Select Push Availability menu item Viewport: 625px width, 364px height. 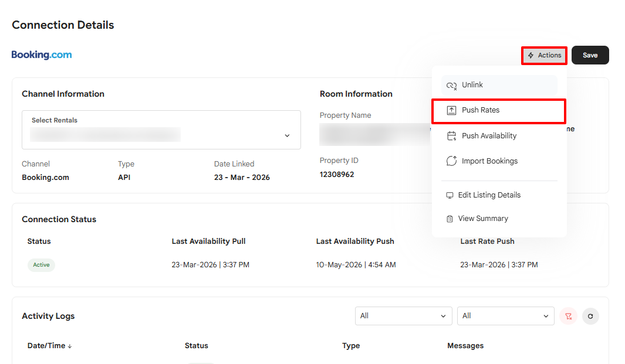click(499, 136)
